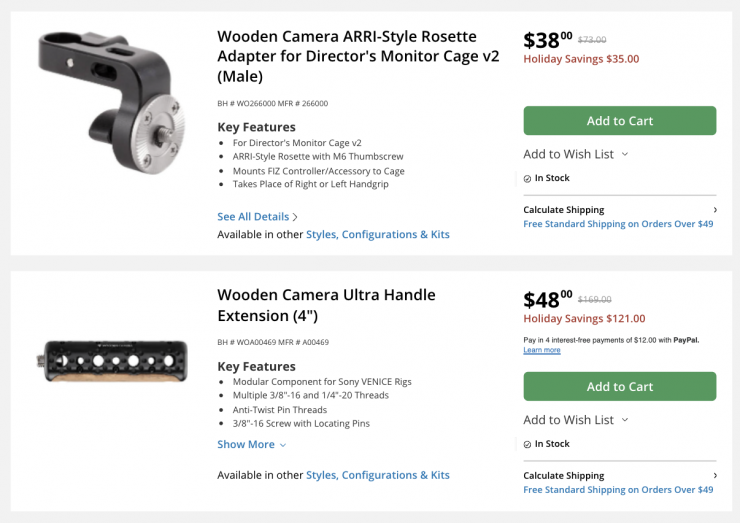Viewport: 740px width, 523px height.
Task: Click the arrow icon beside first Calculate Shipping
Action: click(714, 210)
